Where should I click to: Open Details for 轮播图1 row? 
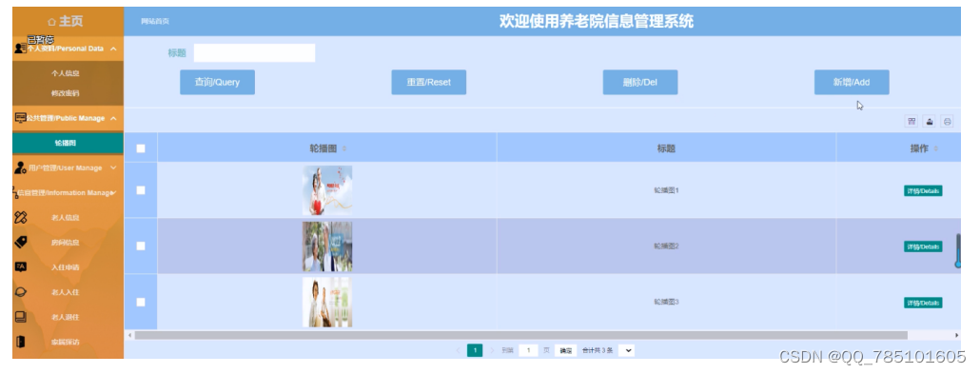coord(923,190)
